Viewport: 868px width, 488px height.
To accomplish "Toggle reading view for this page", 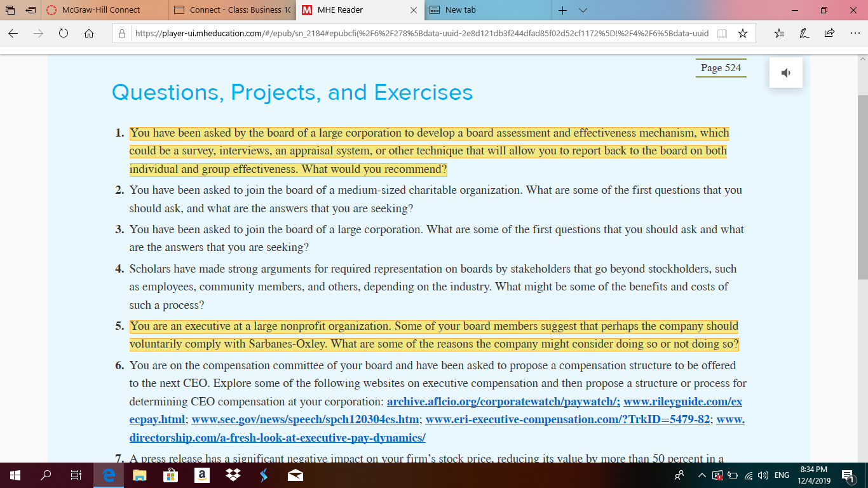I will 722,33.
